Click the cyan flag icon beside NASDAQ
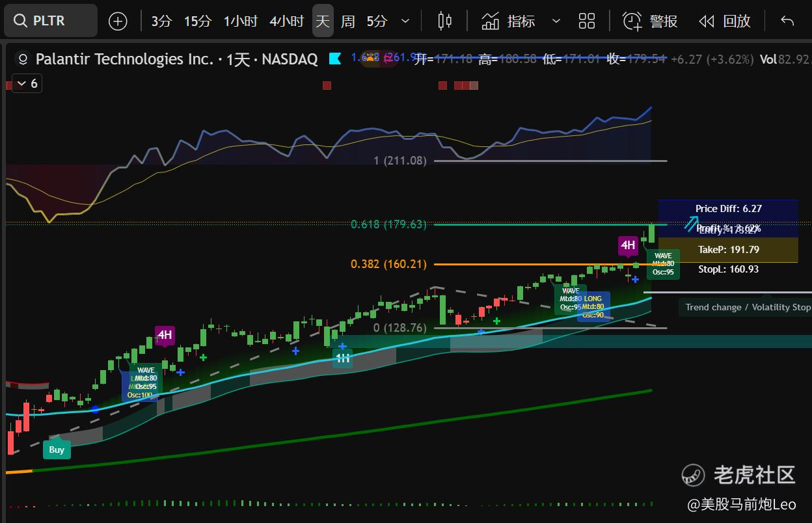Image resolution: width=812 pixels, height=523 pixels. tap(335, 59)
